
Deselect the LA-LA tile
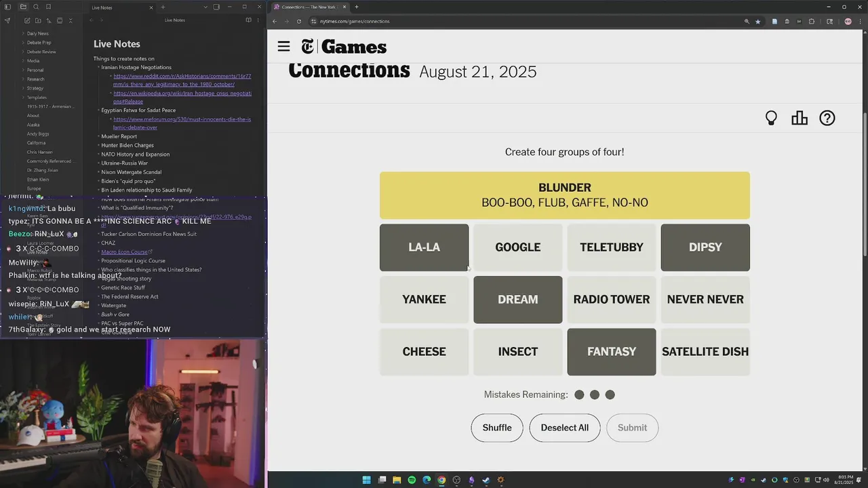[424, 247]
